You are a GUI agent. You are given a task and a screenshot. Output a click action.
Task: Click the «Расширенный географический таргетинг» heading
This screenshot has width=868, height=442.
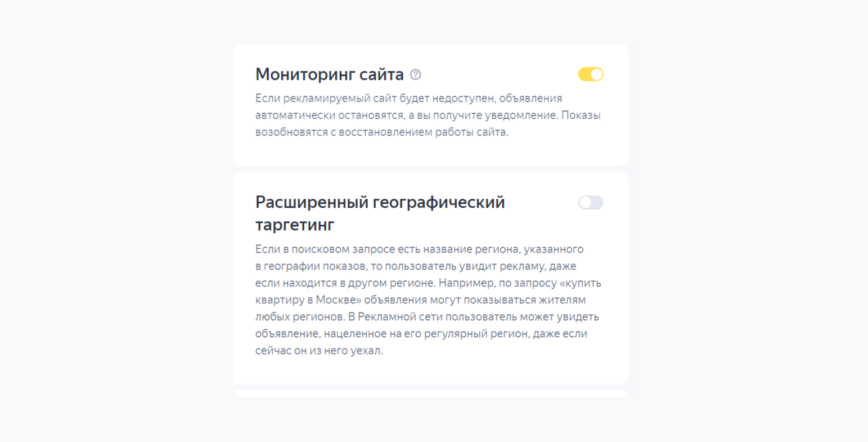pyautogui.click(x=380, y=213)
